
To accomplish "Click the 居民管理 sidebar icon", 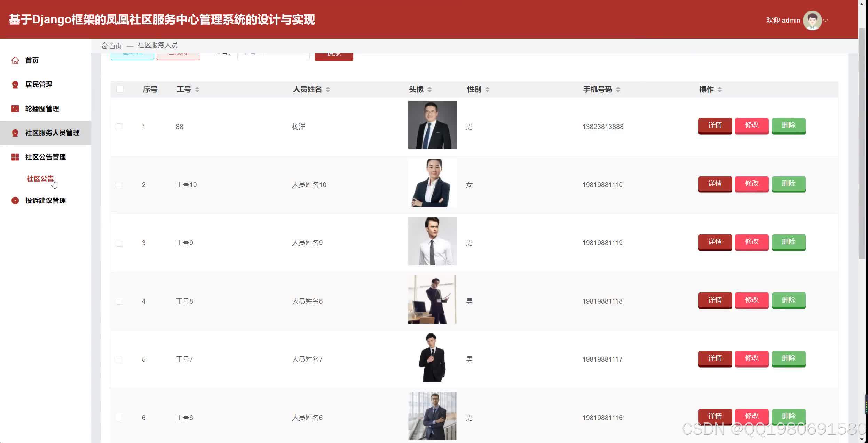I will click(15, 84).
